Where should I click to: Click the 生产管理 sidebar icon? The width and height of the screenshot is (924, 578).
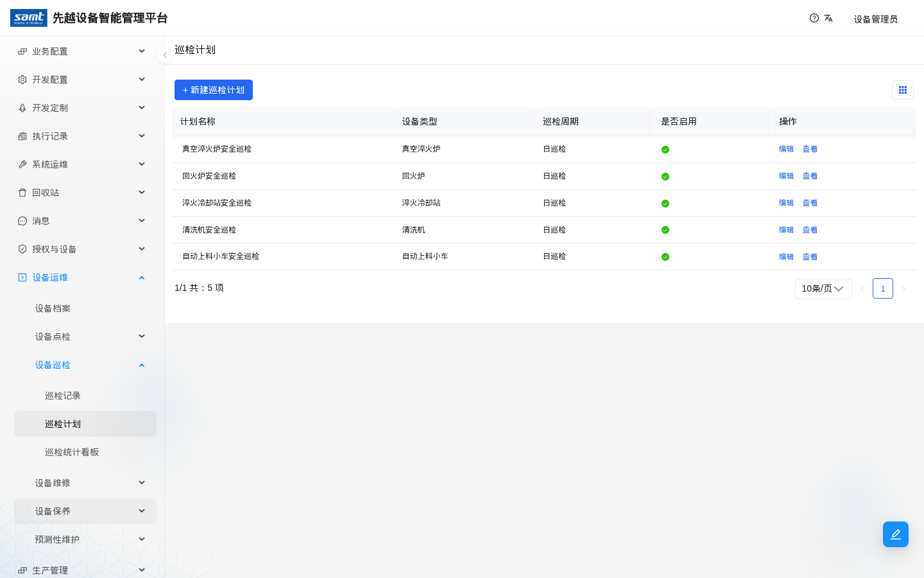(x=22, y=570)
